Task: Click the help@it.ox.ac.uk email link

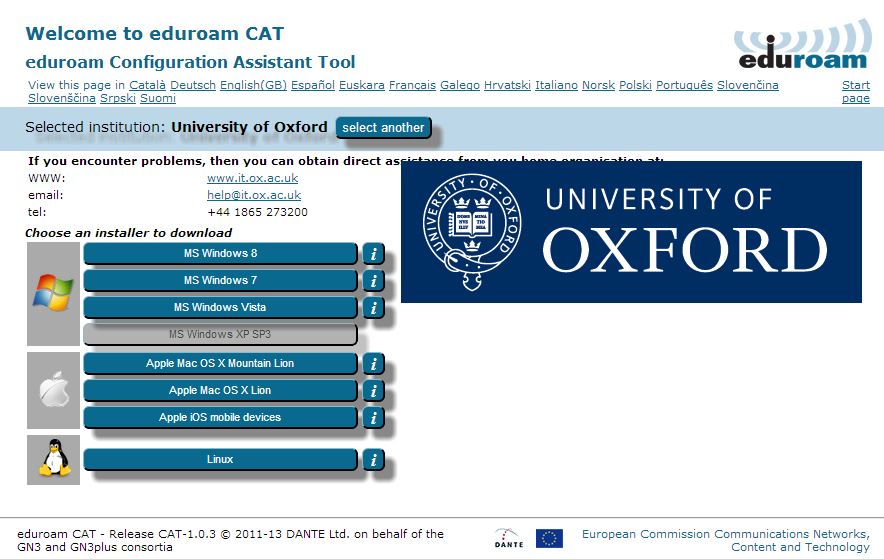Action: click(254, 195)
